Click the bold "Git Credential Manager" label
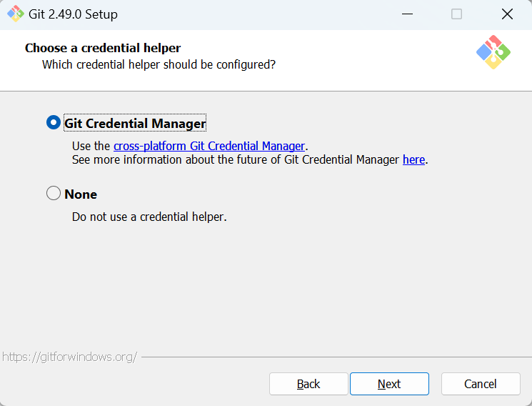 pos(135,123)
